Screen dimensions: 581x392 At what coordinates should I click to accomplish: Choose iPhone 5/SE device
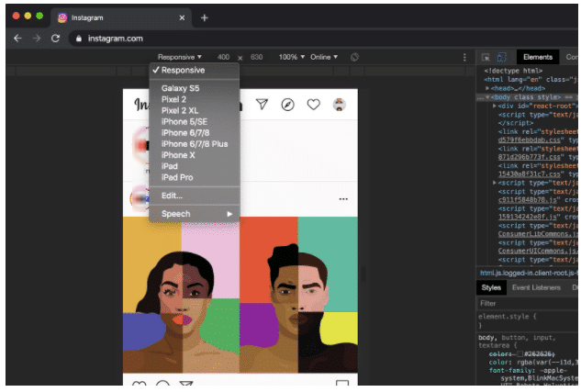pos(195,121)
